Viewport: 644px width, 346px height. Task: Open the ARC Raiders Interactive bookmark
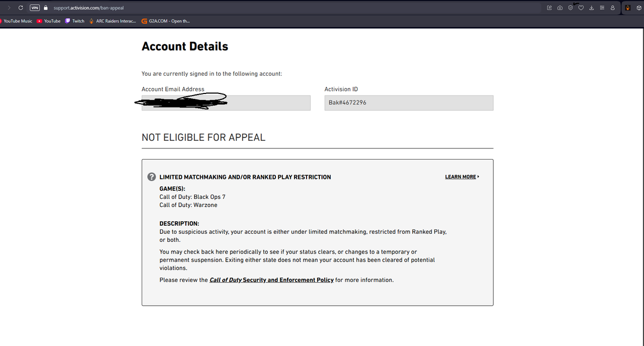click(113, 21)
